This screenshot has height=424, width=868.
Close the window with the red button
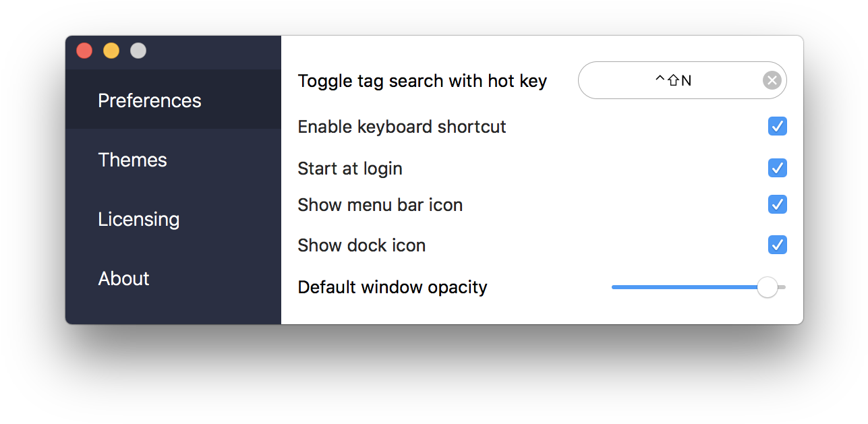point(84,51)
